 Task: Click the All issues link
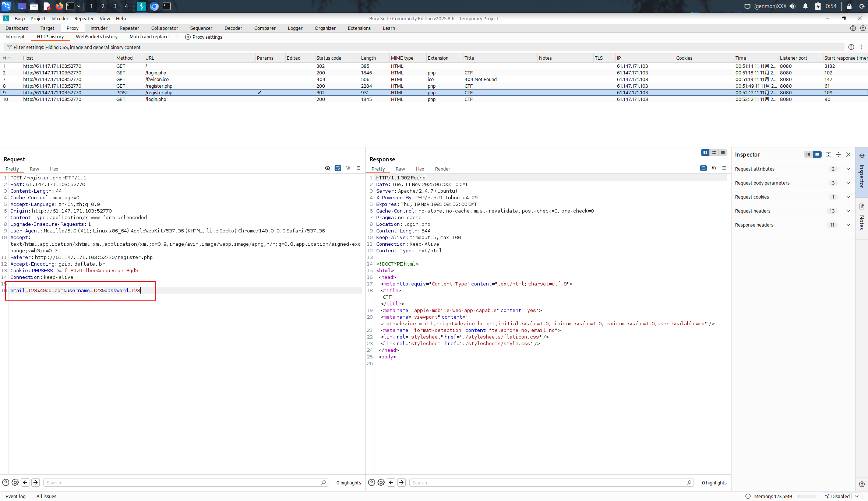click(x=46, y=496)
